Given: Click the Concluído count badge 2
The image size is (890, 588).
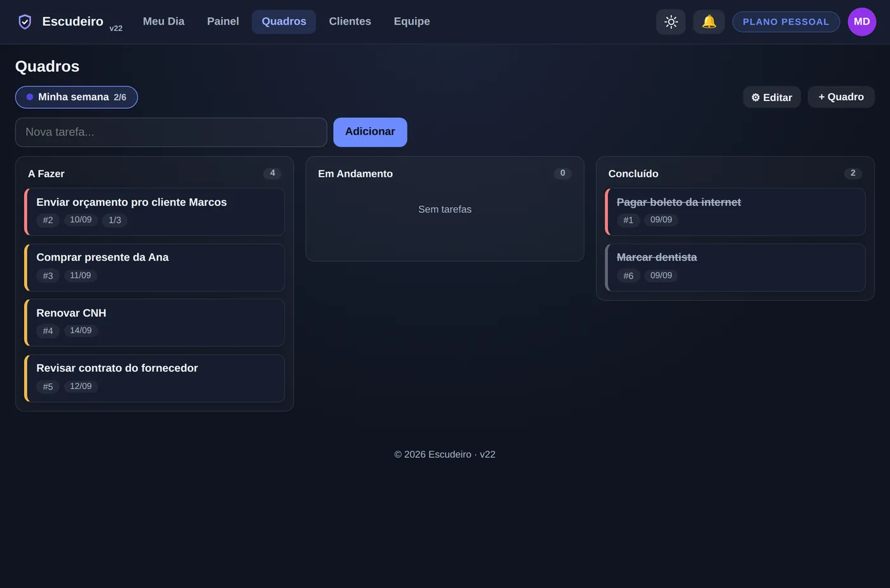Looking at the screenshot, I should tap(853, 173).
